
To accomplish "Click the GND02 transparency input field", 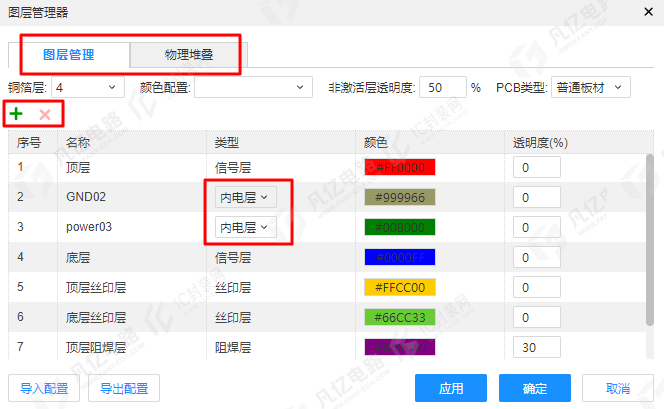I will 537,197.
